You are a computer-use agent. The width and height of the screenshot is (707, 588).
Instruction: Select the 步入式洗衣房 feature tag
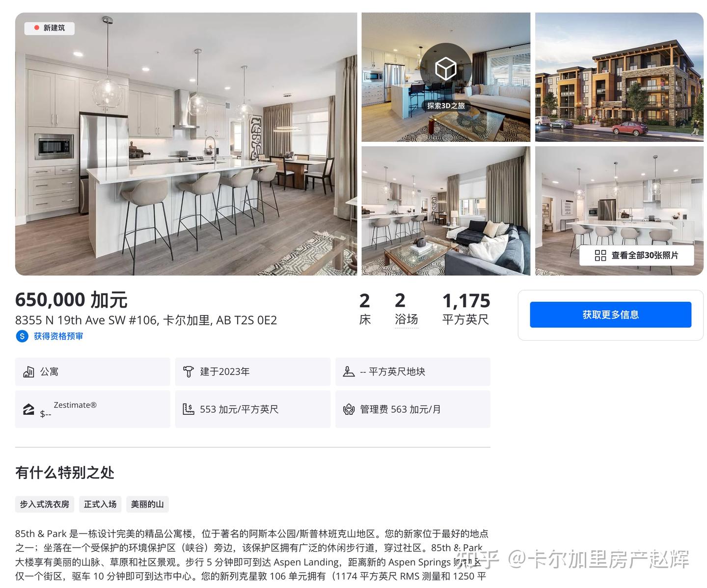coord(44,504)
